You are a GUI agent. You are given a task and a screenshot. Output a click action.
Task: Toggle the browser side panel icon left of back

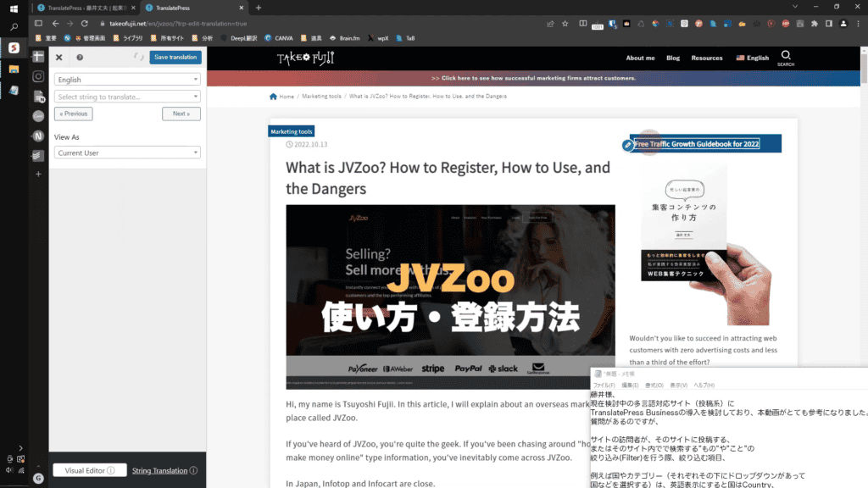[x=38, y=23]
